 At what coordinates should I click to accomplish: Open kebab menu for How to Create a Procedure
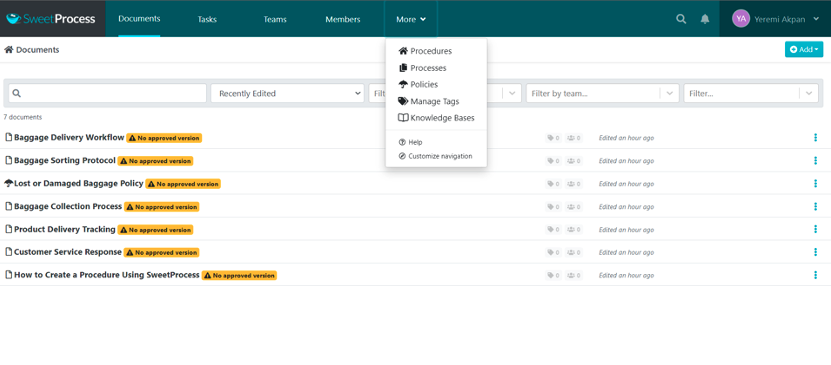815,275
